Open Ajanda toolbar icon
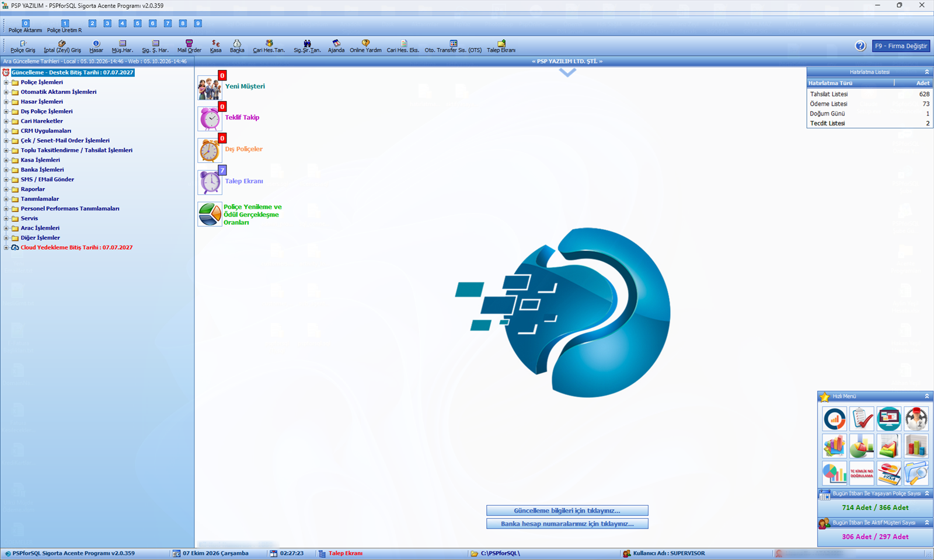 336,46
